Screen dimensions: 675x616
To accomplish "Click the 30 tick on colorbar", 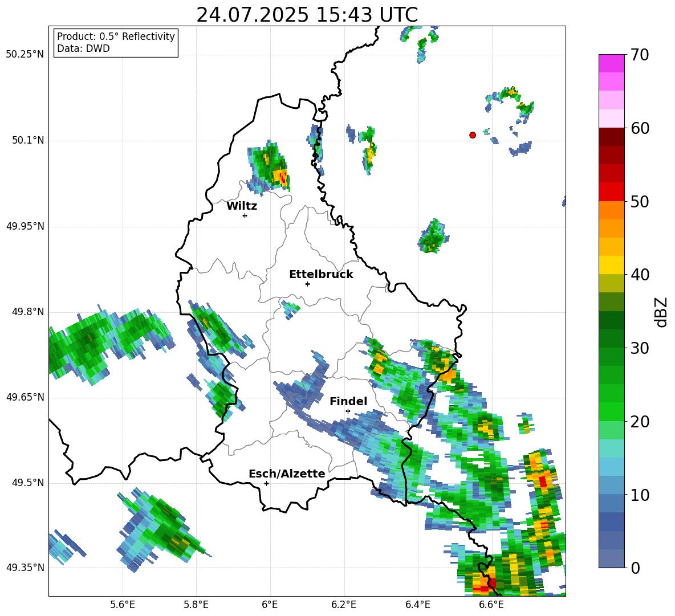I will tap(639, 348).
